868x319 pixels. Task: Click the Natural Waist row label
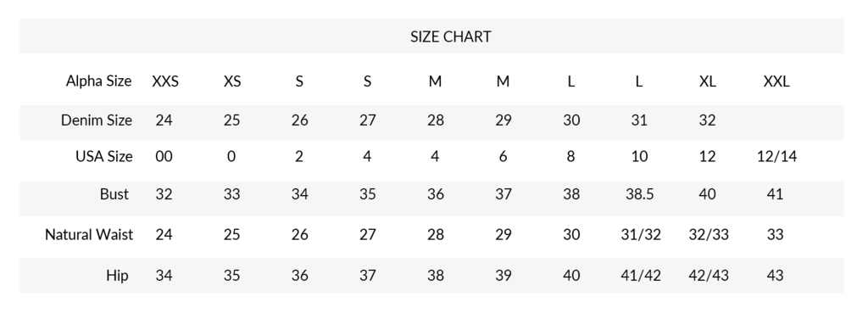point(88,234)
